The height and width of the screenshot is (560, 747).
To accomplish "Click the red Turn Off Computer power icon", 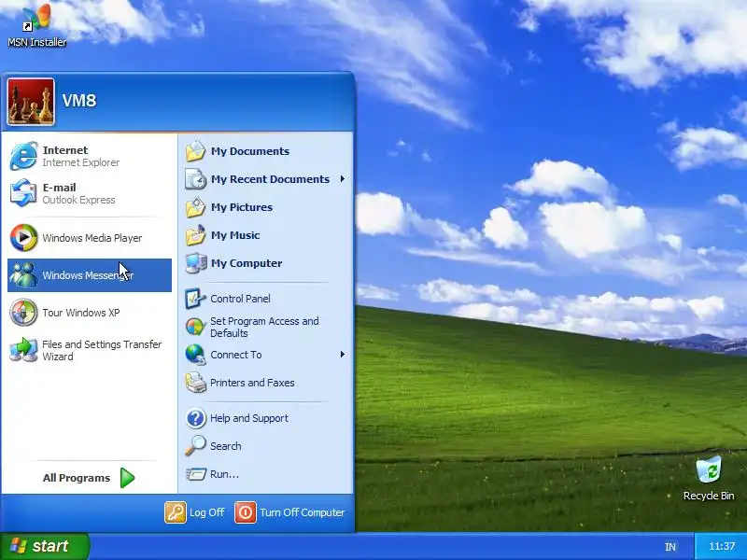I will coord(246,512).
